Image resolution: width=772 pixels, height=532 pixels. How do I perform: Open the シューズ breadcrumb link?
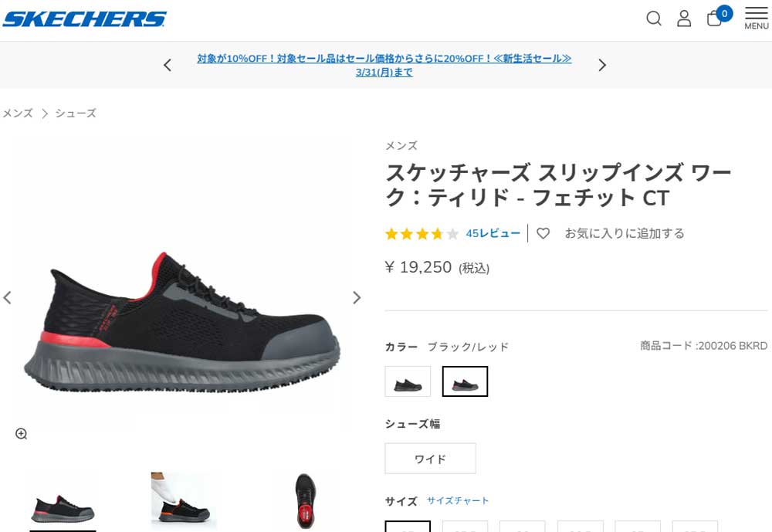76,114
